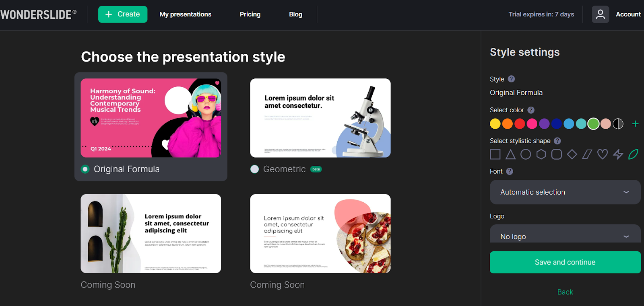Click the Back link
644x306 pixels.
point(565,292)
